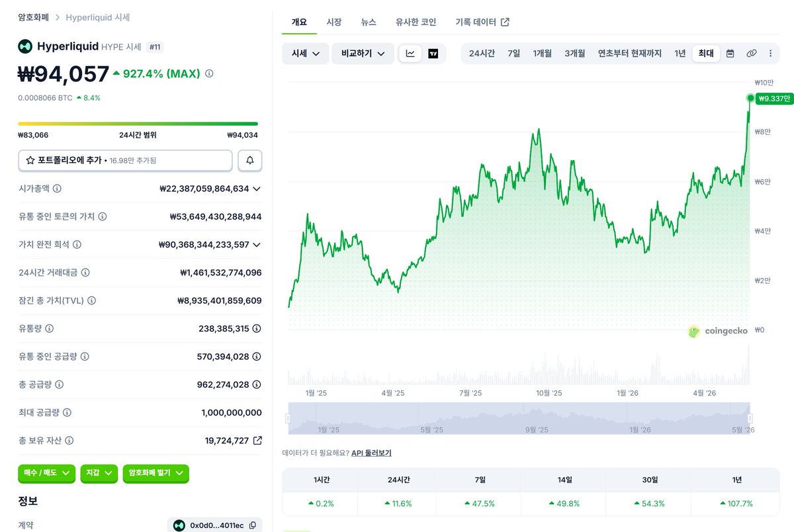Image resolution: width=794 pixels, height=532 pixels.
Task: Click the Hyperliquid logo icon beside the coin name
Action: [25, 46]
